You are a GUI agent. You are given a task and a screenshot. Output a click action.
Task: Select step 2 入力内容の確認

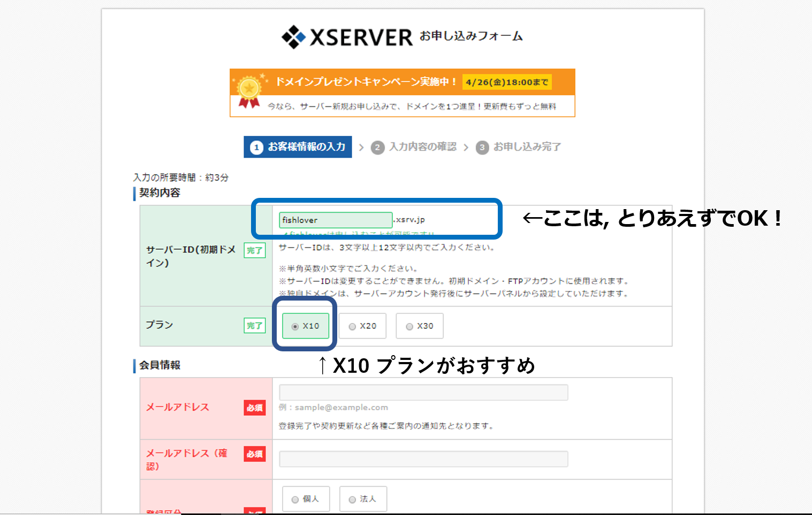[414, 147]
